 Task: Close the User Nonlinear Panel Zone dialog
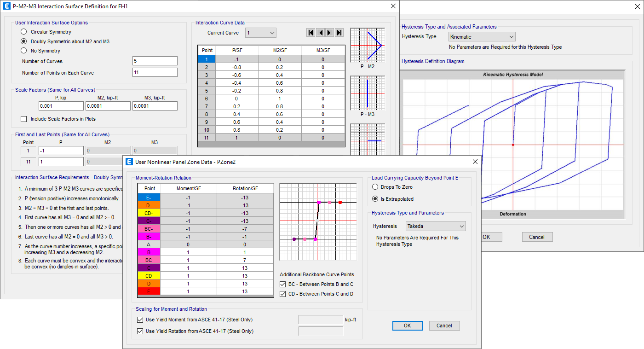(475, 162)
